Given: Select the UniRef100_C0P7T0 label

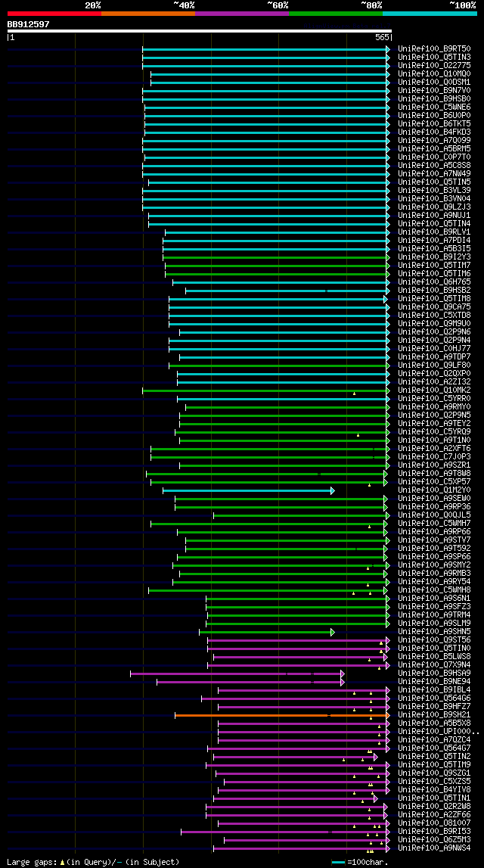Looking at the screenshot, I should pos(434,157).
